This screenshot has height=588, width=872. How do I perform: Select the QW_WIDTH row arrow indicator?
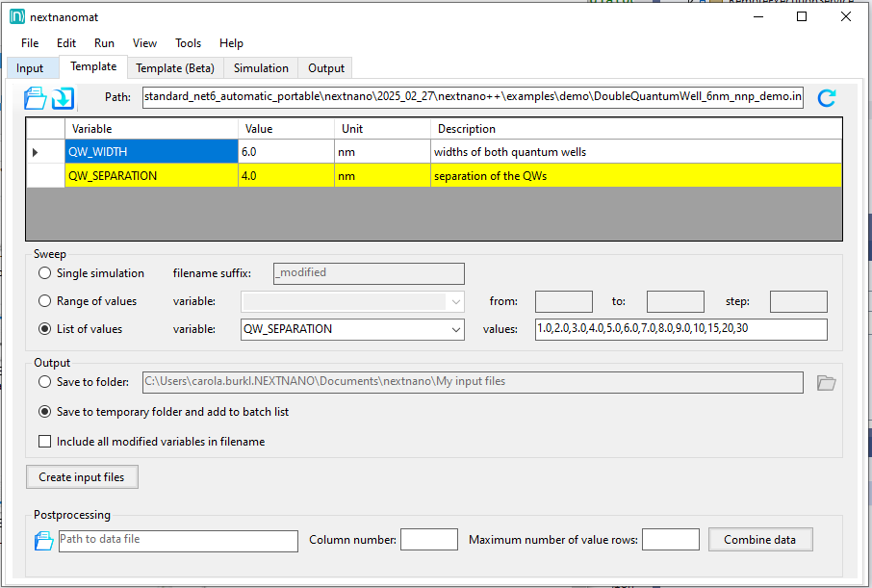coord(37,152)
